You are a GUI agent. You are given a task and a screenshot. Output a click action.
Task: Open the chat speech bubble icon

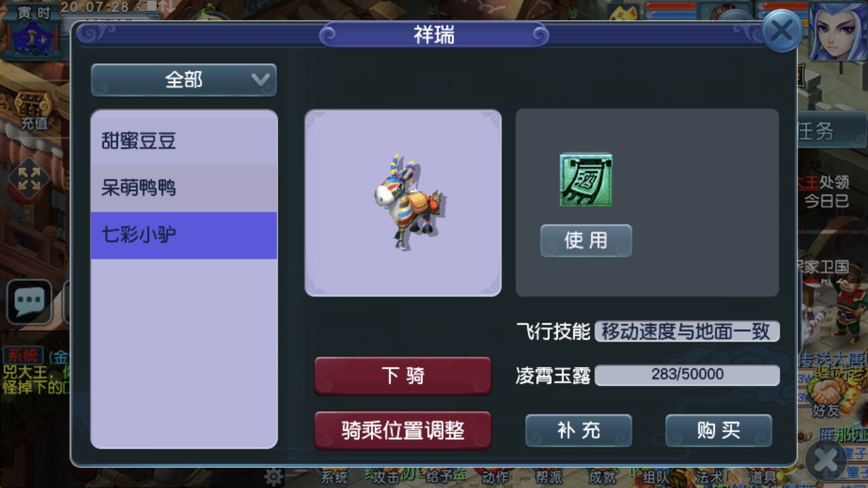click(29, 302)
